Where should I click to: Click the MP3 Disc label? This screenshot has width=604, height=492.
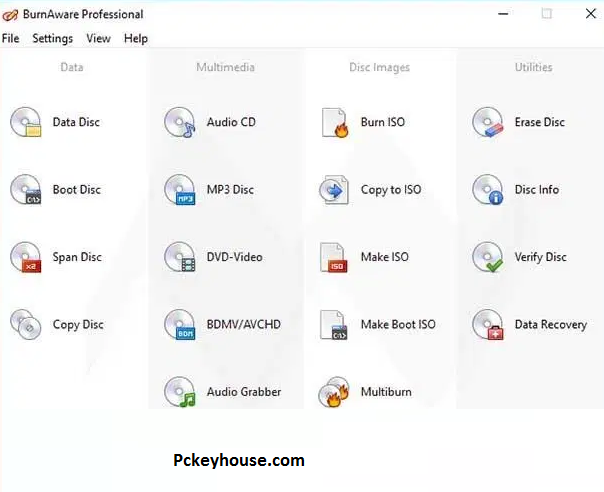[x=230, y=190]
